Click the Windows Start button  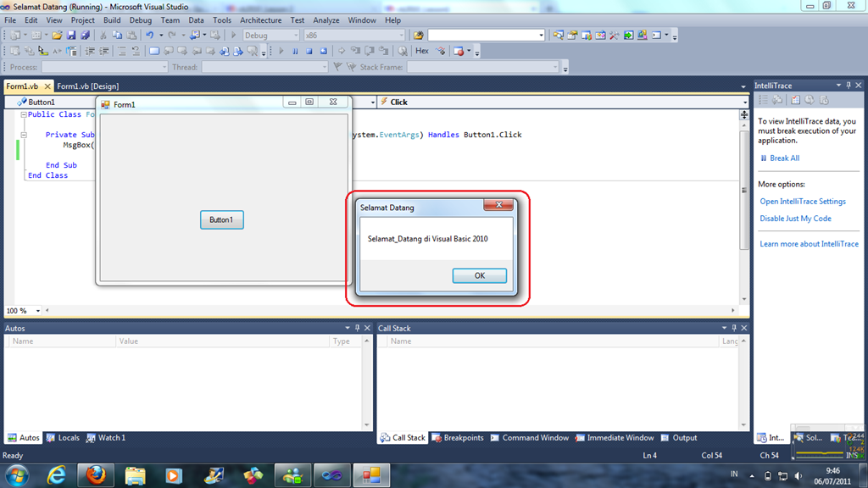(17, 476)
